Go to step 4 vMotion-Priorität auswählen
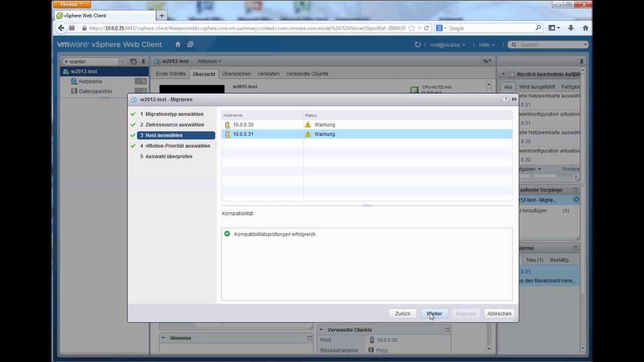The height and width of the screenshot is (362, 644). tap(175, 146)
